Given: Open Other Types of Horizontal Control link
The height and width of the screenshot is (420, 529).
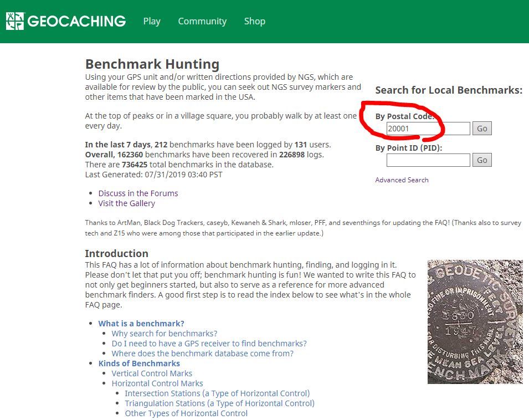Looking at the screenshot, I should (186, 413).
